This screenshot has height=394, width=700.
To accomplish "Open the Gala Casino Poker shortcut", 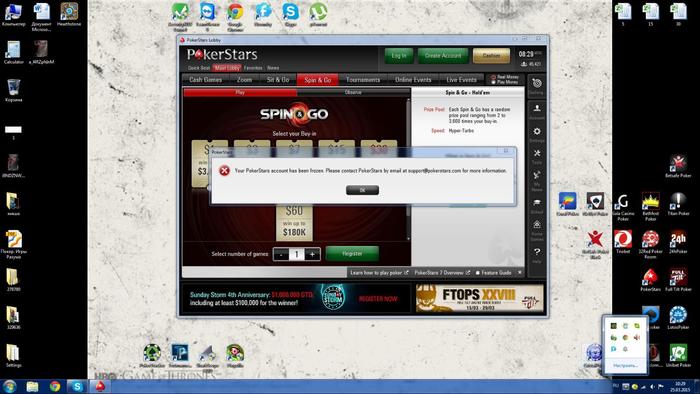I will (x=623, y=207).
